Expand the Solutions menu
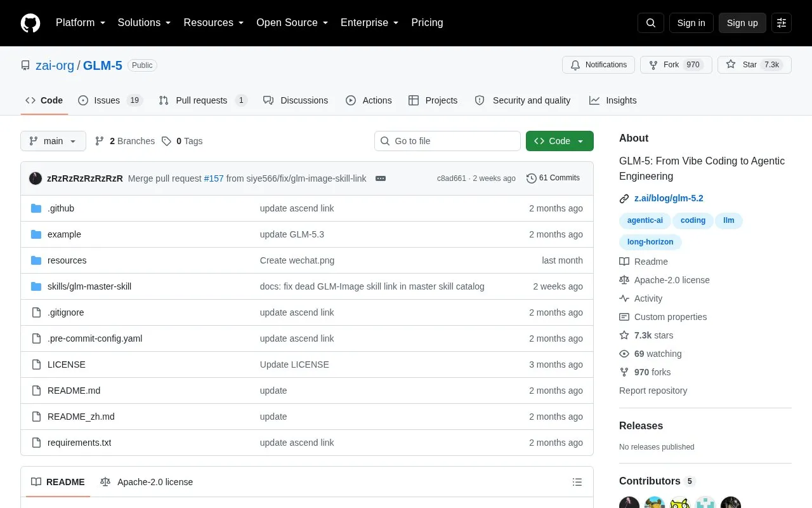Viewport: 812px width, 508px height. [144, 23]
